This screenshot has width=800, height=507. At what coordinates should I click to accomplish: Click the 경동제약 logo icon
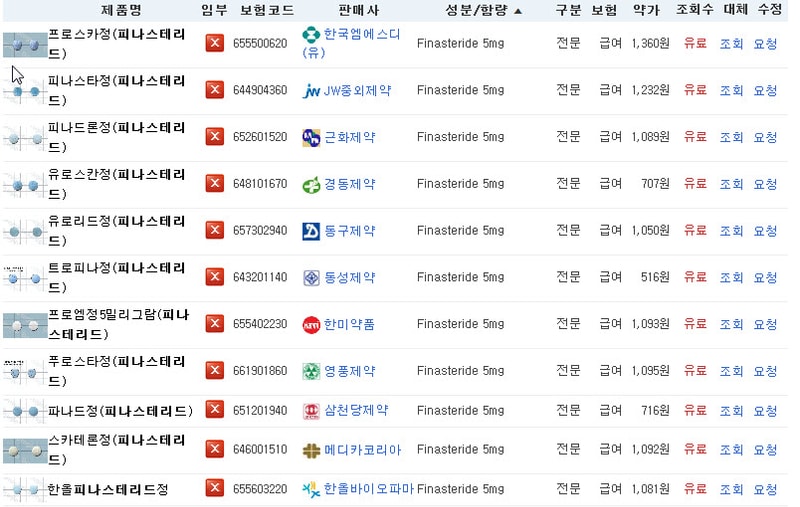tap(311, 184)
